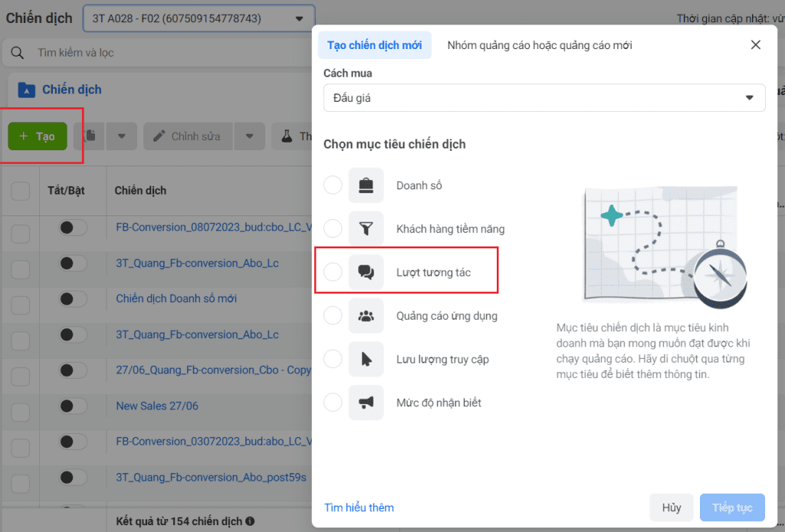Open the 3T A028 - F02 account dropdown

click(199, 18)
